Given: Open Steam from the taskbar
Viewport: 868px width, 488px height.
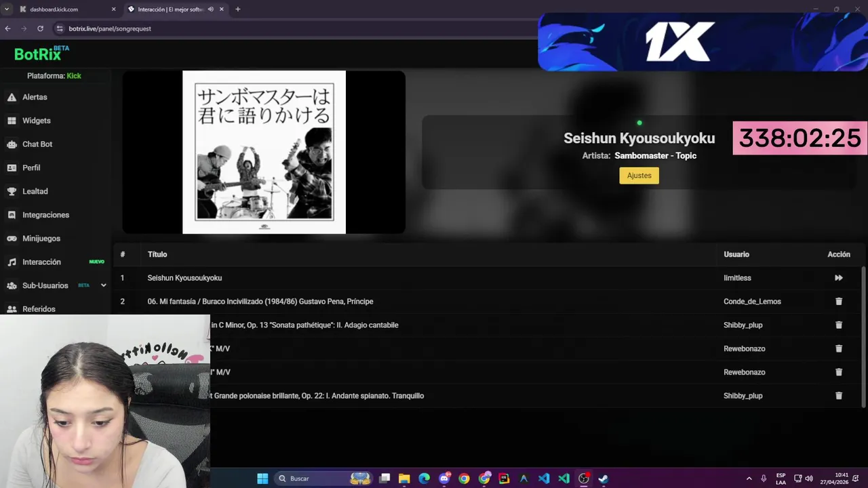Looking at the screenshot, I should tap(604, 479).
